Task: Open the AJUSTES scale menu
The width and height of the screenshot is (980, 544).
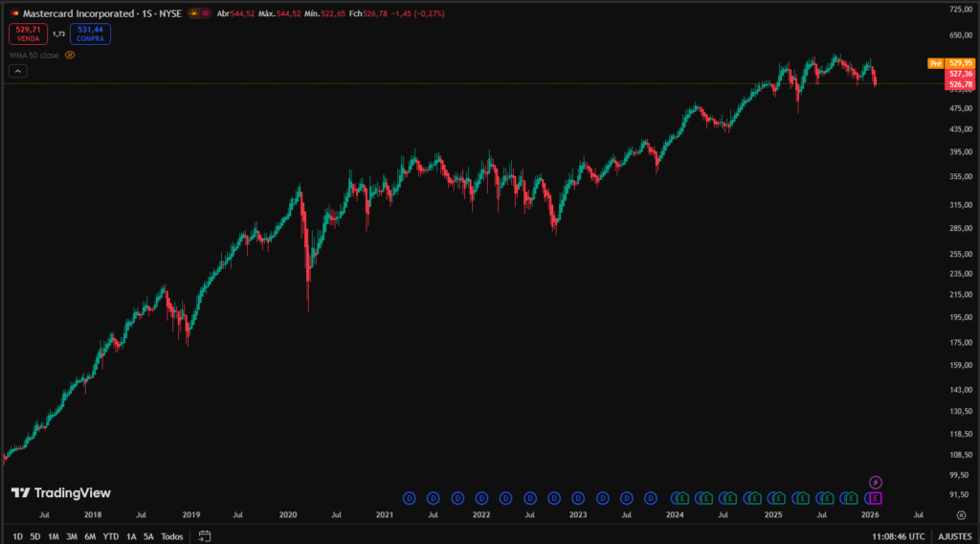Action: pos(957,536)
